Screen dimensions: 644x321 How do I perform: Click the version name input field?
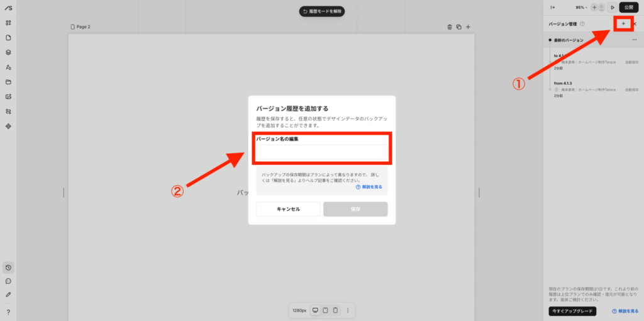click(x=321, y=153)
